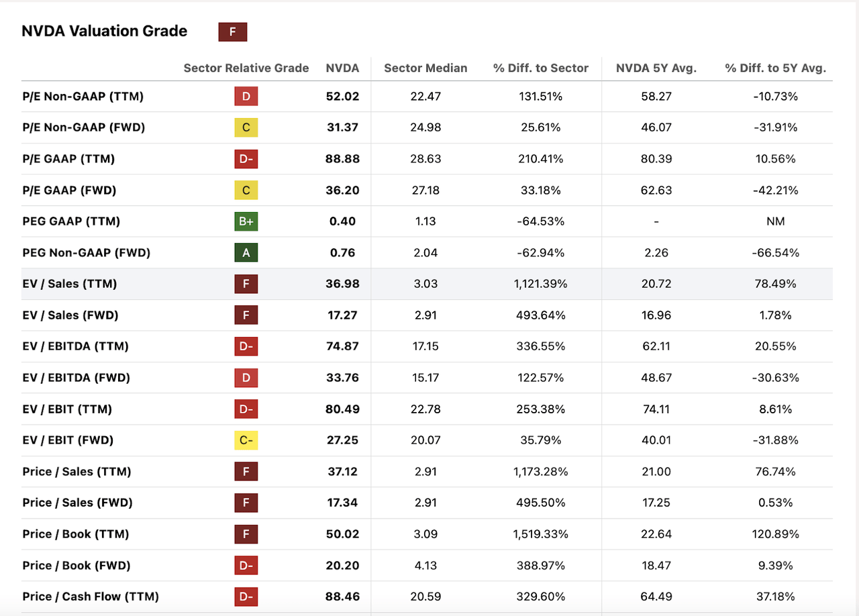Click NVDA value 74.87
The height and width of the screenshot is (616, 859).
344,346
